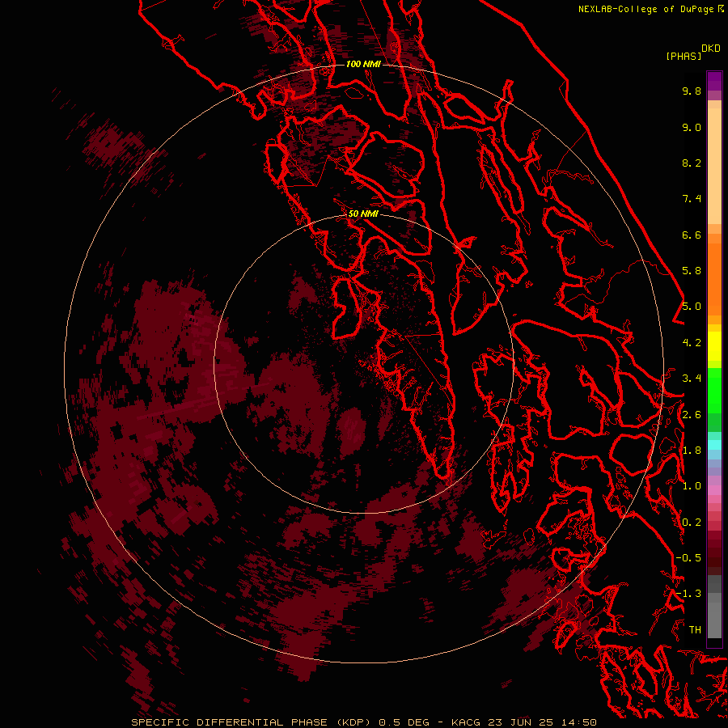Select the 2.6 scale value
The image size is (728, 728).
(692, 415)
